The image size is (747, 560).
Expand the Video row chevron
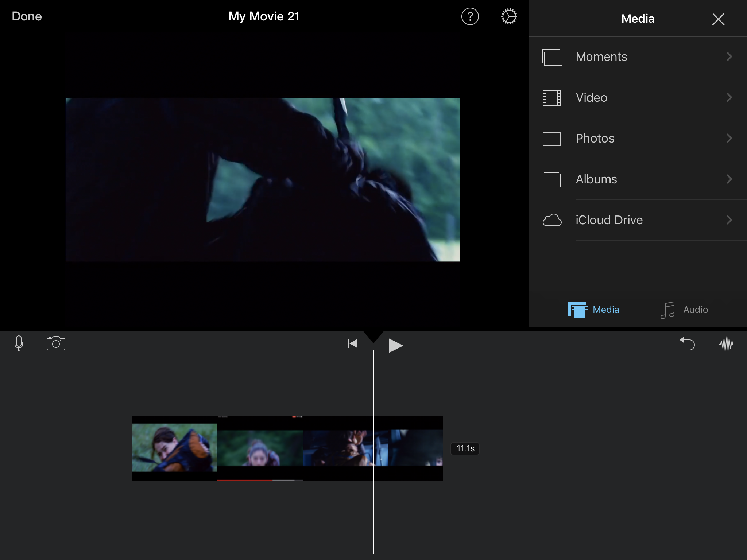[729, 97]
